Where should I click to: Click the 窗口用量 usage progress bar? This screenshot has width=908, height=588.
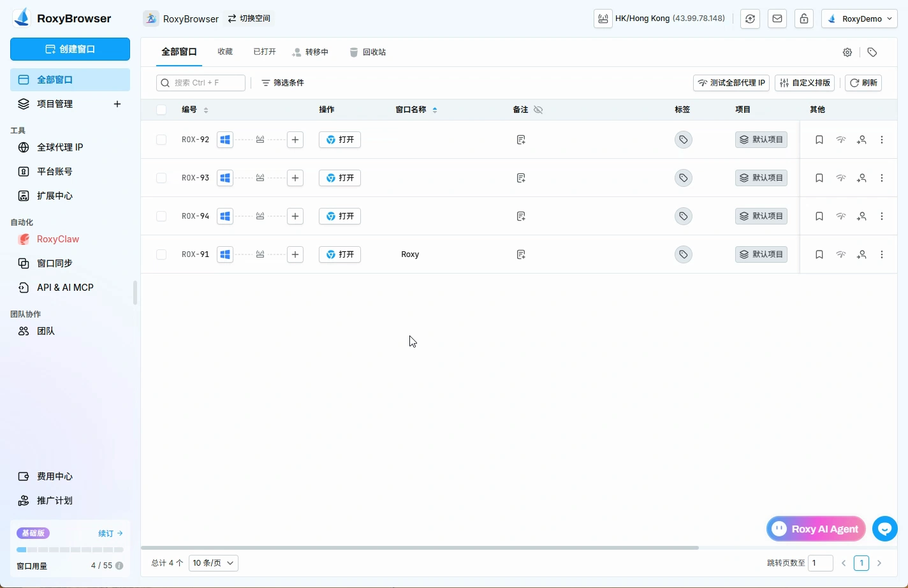(x=70, y=550)
